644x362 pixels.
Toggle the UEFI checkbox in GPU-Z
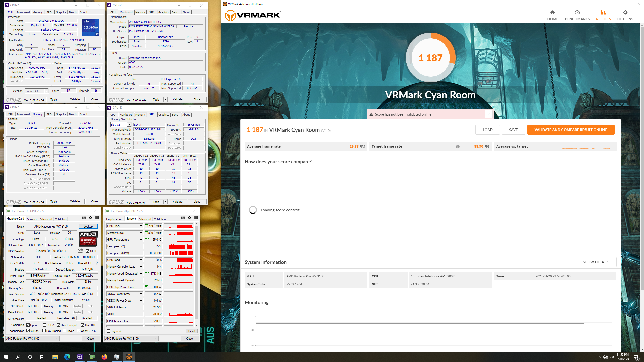pos(88,251)
